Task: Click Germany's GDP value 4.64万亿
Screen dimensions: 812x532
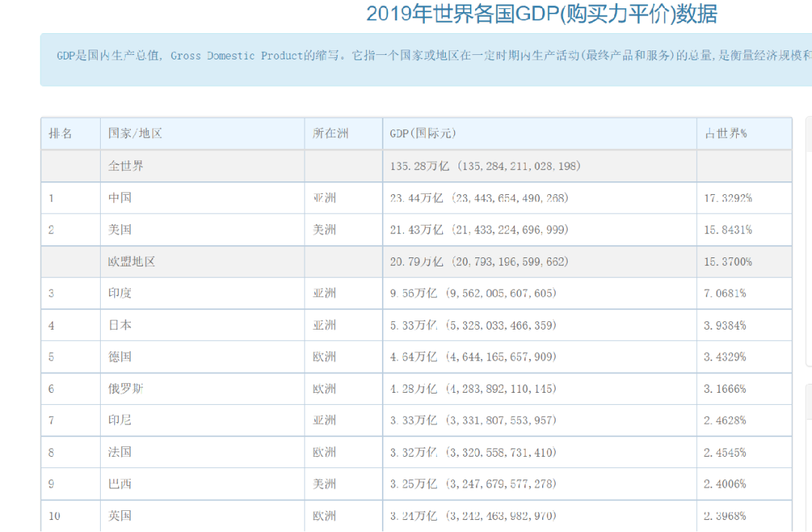Action: pos(473,357)
